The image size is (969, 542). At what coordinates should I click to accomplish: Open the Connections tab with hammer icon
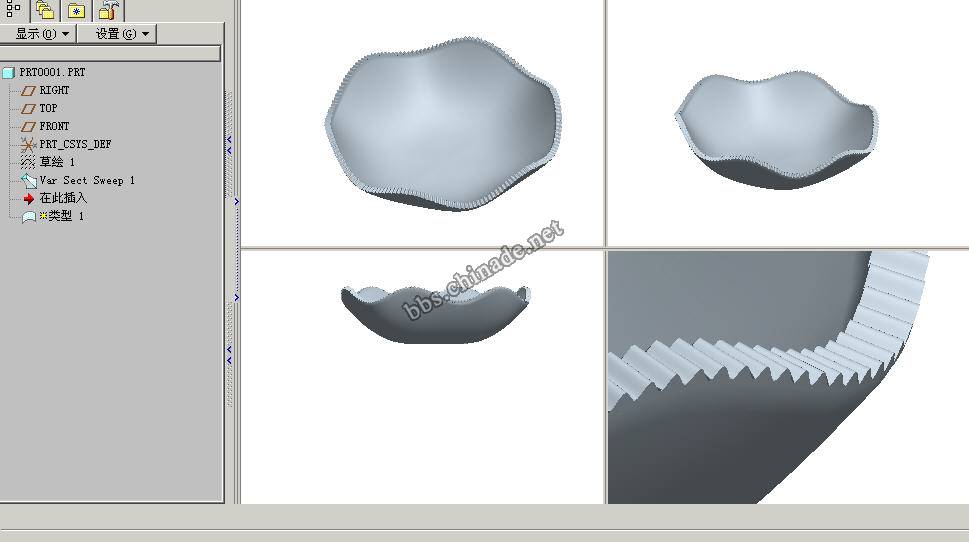click(109, 10)
